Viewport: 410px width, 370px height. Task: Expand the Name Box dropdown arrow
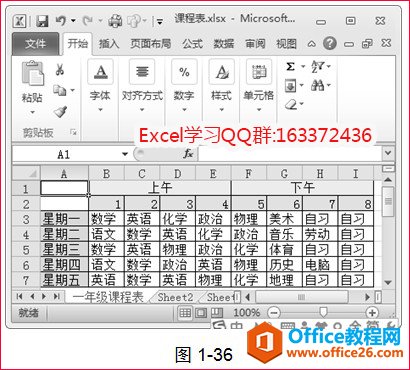point(125,154)
